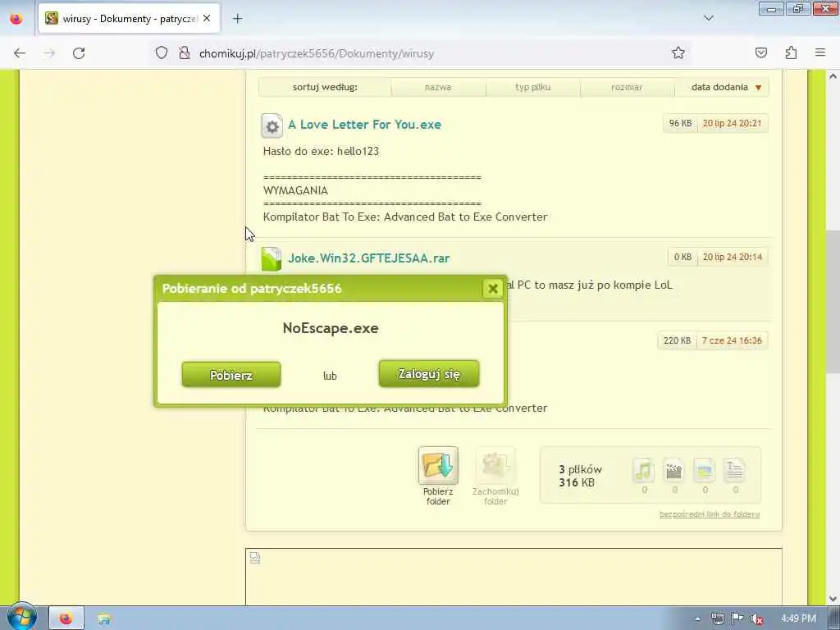
Task: Click the Action Center flag icon
Action: tap(737, 619)
